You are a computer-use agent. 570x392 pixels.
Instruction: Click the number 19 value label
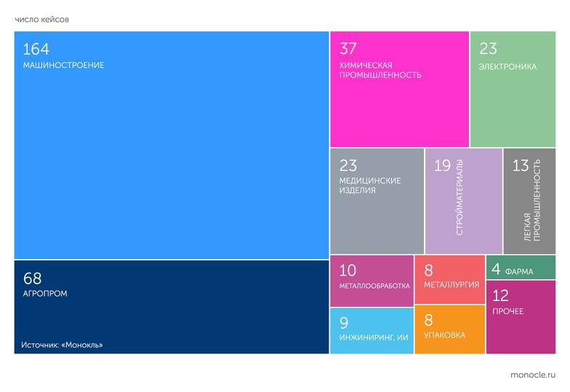coord(442,166)
